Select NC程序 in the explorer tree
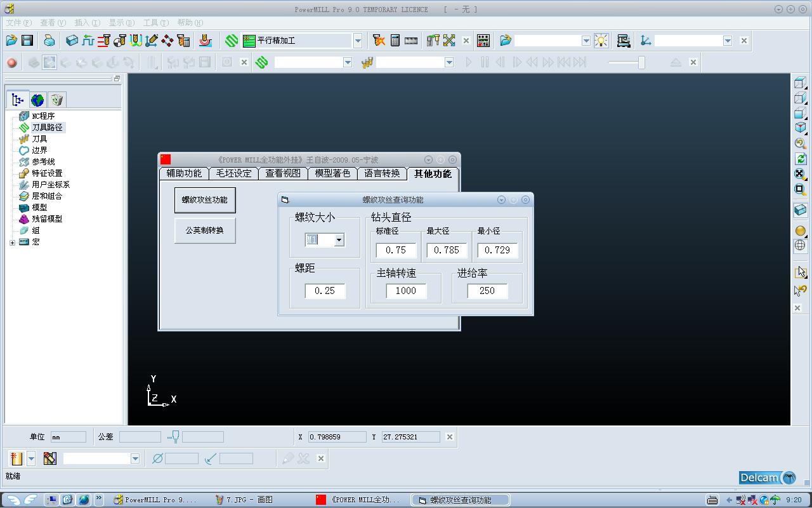 43,116
